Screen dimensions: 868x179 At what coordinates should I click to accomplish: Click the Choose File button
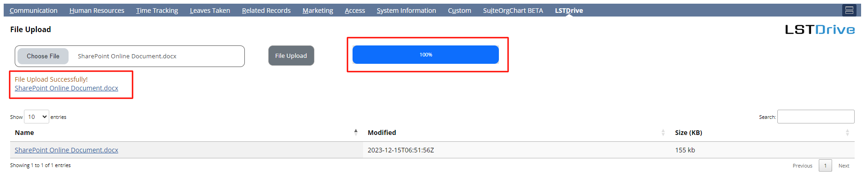(43, 56)
